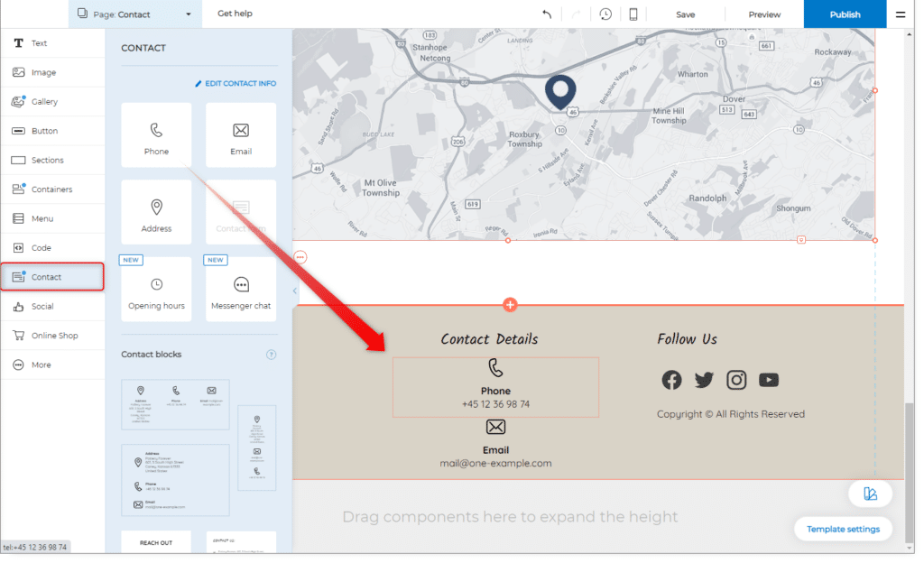The image size is (924, 563).
Task: Select the Phone contact component
Action: (156, 135)
